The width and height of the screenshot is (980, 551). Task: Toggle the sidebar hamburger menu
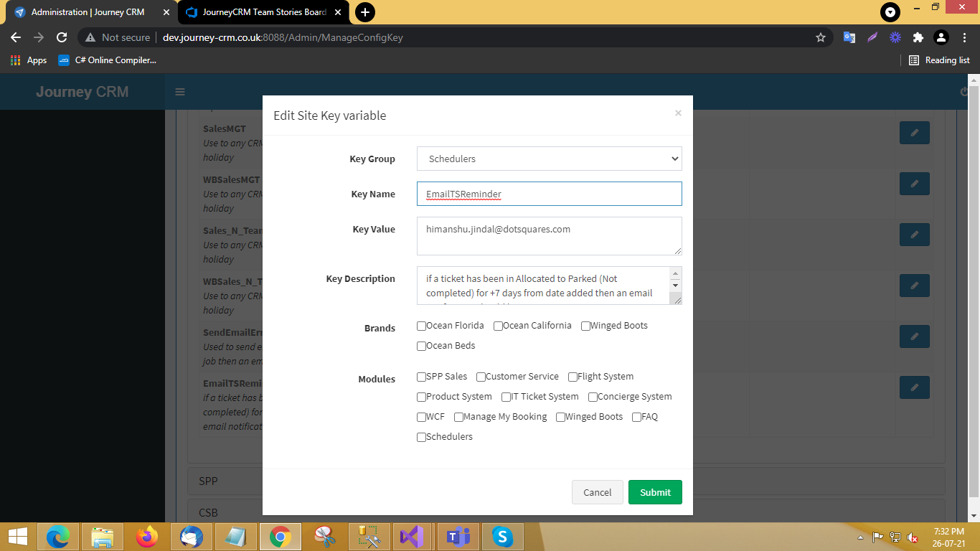pyautogui.click(x=180, y=92)
